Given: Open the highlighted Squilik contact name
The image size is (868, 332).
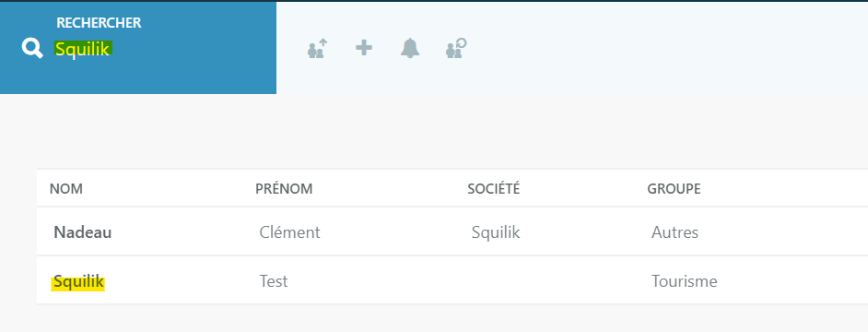Looking at the screenshot, I should 78,282.
